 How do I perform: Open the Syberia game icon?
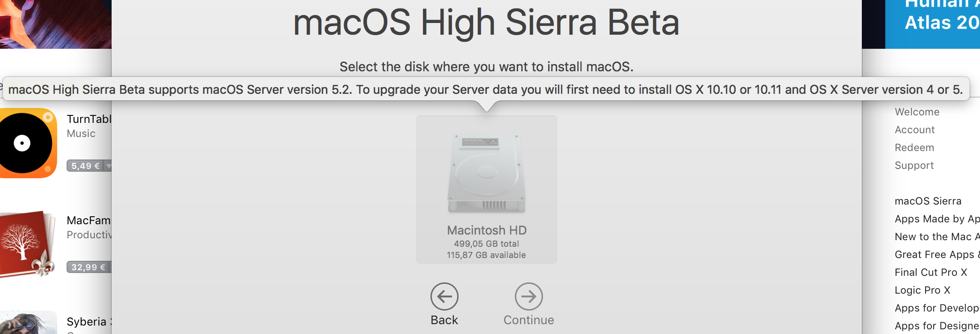28,323
